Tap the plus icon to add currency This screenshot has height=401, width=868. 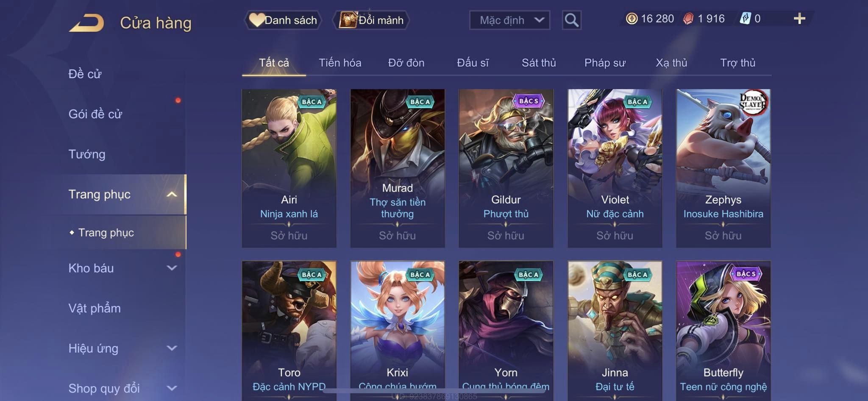[799, 19]
